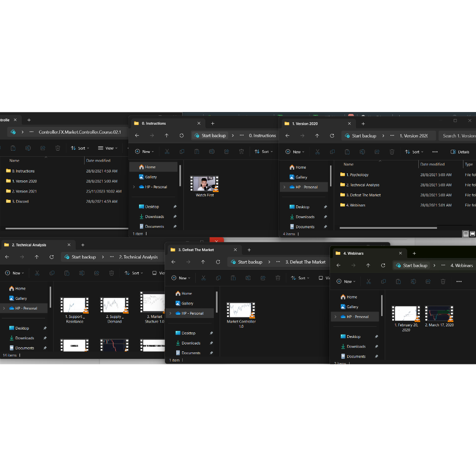The height and width of the screenshot is (476, 476).
Task: Click refresh icon in 0. Instructions window
Action: [181, 136]
